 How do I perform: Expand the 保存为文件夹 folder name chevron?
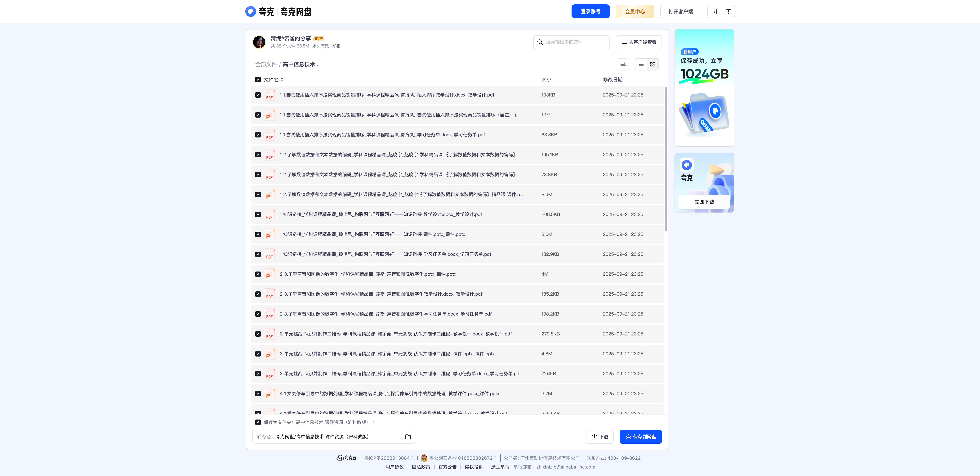coord(374,422)
